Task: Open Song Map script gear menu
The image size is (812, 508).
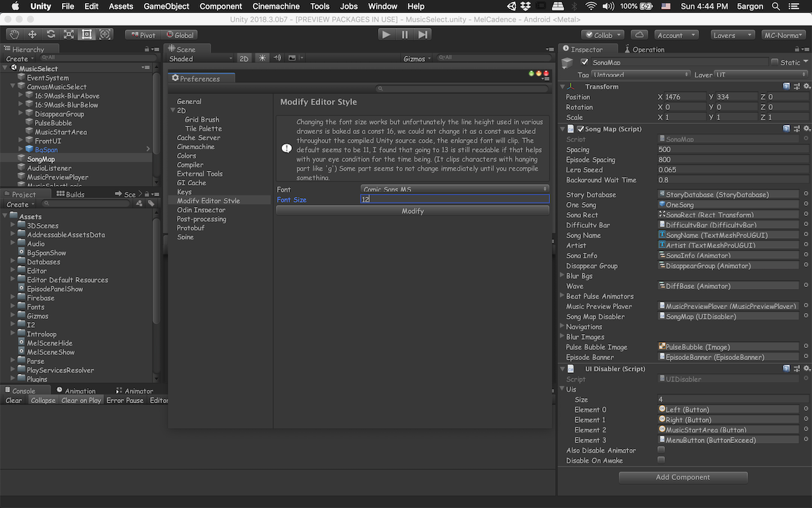Action: pyautogui.click(x=806, y=128)
